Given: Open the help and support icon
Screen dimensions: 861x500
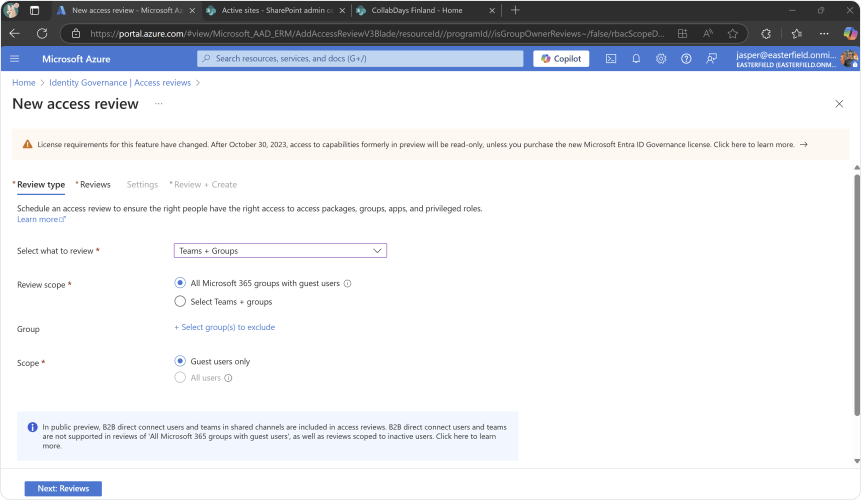Looking at the screenshot, I should (686, 59).
